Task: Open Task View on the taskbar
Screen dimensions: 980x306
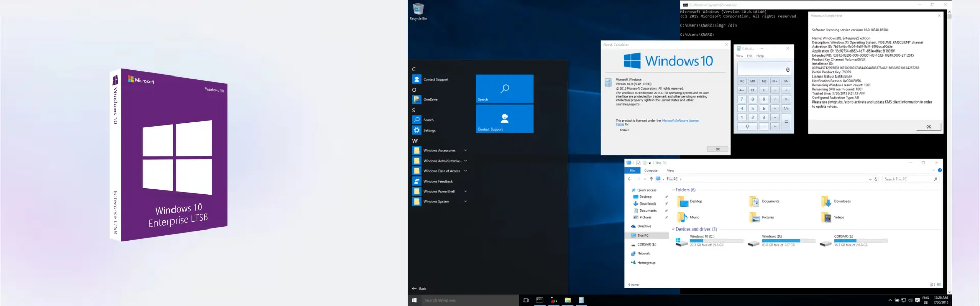Action: click(526, 300)
